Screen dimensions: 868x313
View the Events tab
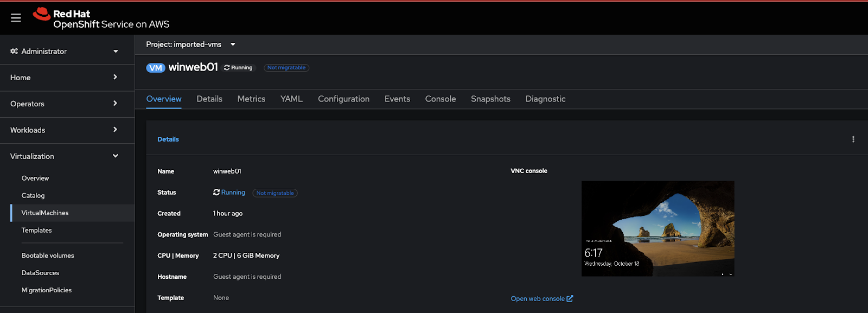pyautogui.click(x=397, y=99)
